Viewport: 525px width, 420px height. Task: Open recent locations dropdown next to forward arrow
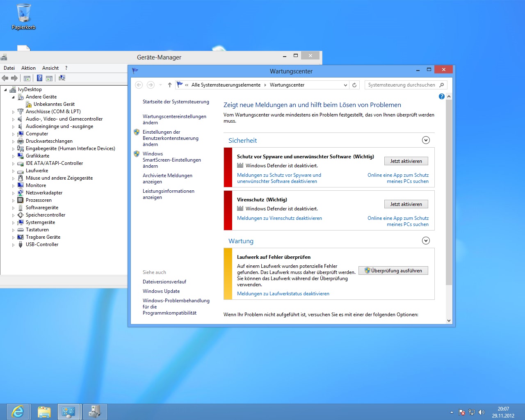tap(160, 85)
